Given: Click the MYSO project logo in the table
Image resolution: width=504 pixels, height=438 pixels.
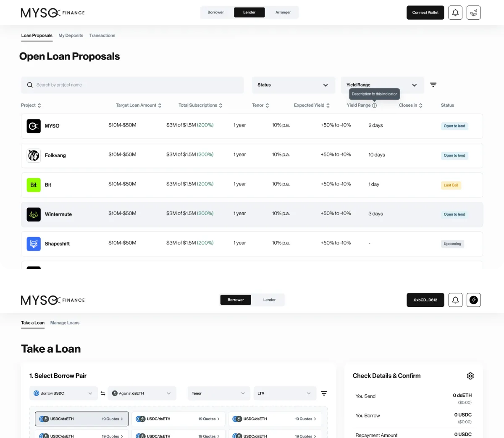Looking at the screenshot, I should pos(34,126).
